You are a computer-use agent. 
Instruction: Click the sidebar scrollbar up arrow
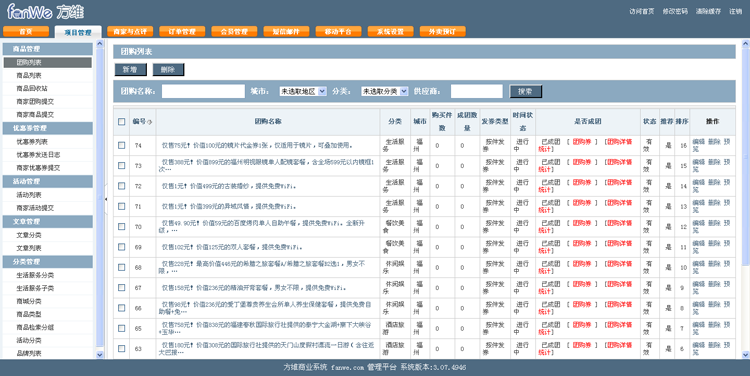point(100,44)
